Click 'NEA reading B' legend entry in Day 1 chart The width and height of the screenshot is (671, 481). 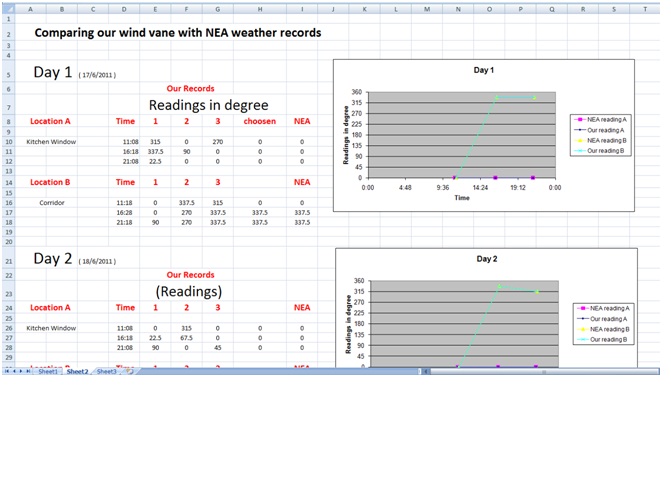[x=600, y=140]
